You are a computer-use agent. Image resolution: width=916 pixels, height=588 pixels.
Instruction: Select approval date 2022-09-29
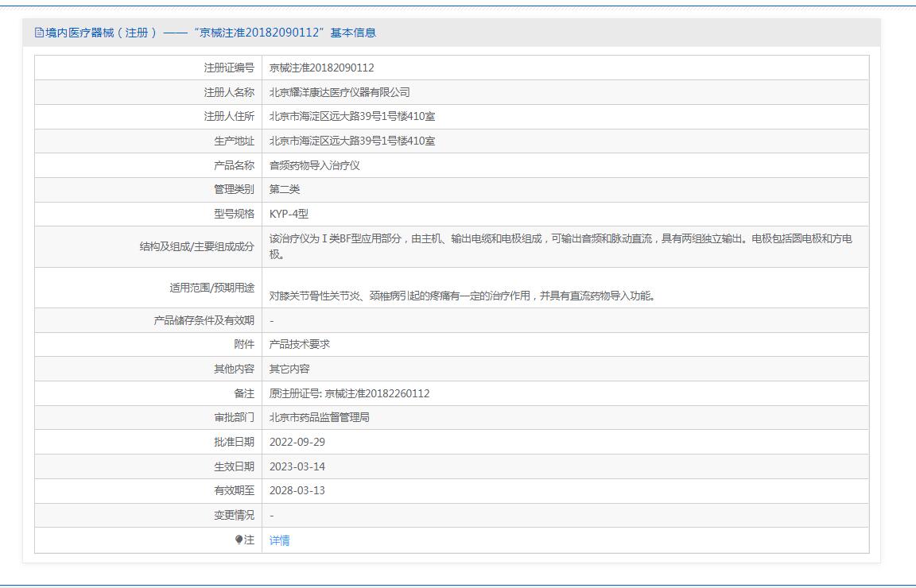pos(297,442)
